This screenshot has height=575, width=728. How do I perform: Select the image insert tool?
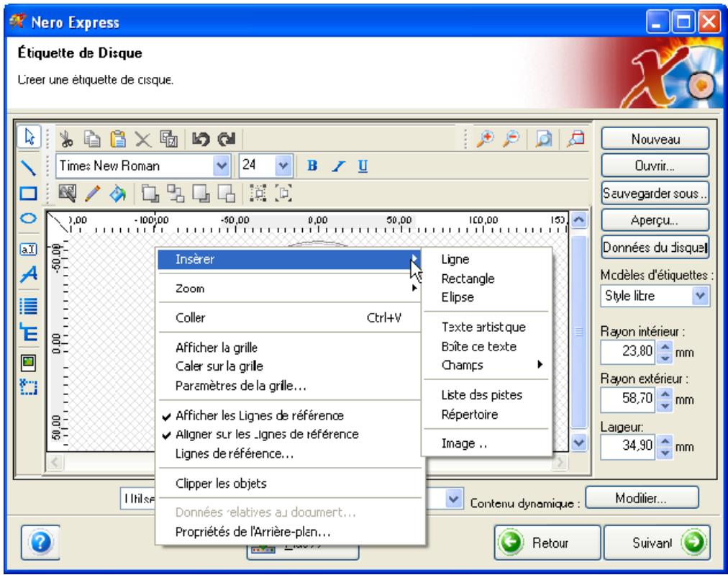pyautogui.click(x=29, y=362)
